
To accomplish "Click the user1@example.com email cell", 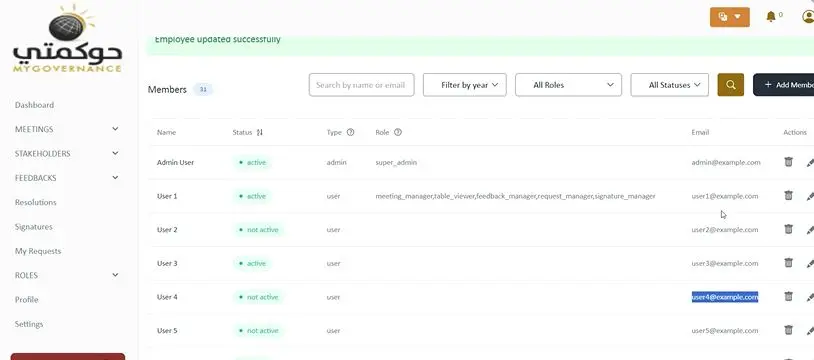I will click(x=725, y=196).
